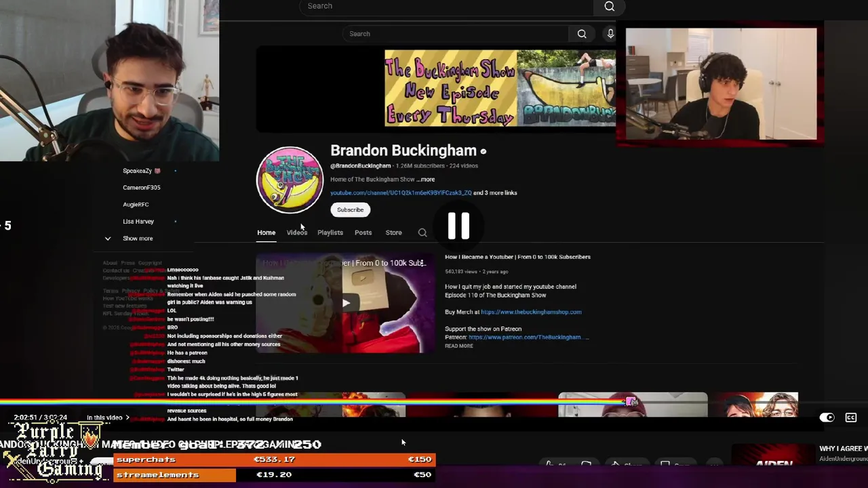Open Lisa Harvey subscription in sidebar
868x488 pixels.
[138, 222]
